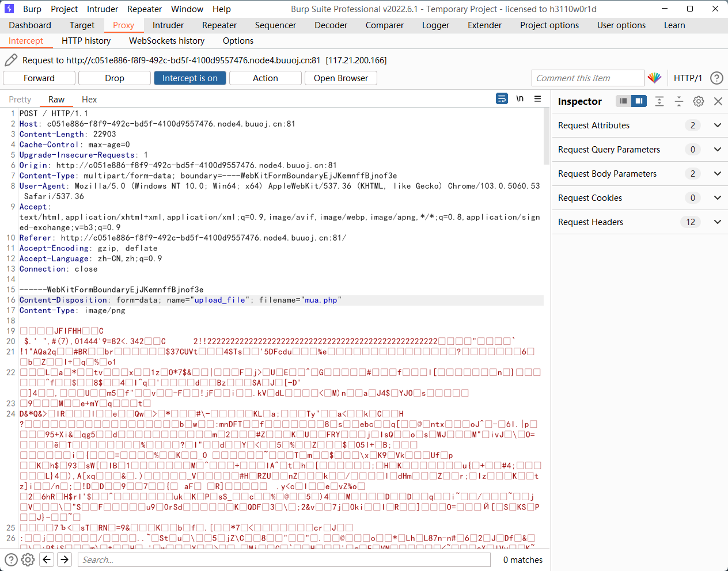Open the Project options tab
Image resolution: width=728 pixels, height=571 pixels.
coord(549,25)
